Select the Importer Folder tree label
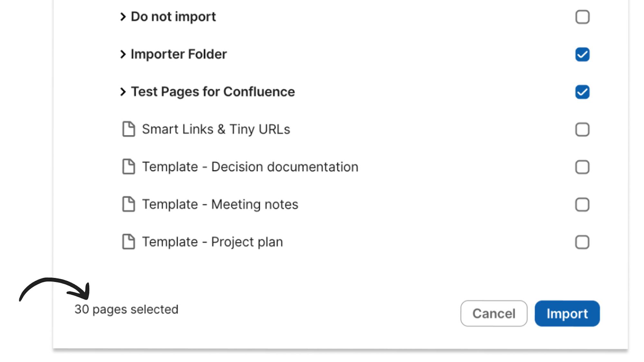This screenshot has height=362, width=644. click(179, 54)
